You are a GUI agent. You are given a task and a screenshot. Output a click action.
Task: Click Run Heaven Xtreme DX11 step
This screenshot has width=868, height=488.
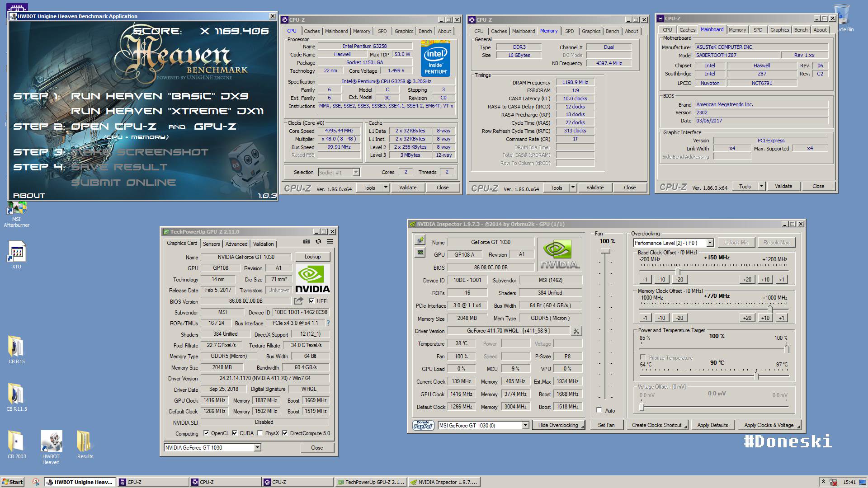(x=167, y=111)
